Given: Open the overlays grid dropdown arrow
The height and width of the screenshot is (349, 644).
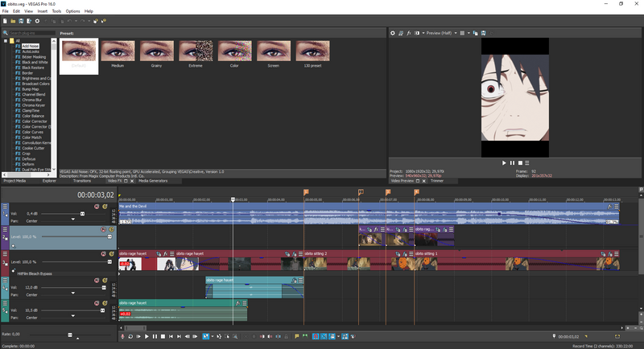Looking at the screenshot, I should (x=469, y=34).
